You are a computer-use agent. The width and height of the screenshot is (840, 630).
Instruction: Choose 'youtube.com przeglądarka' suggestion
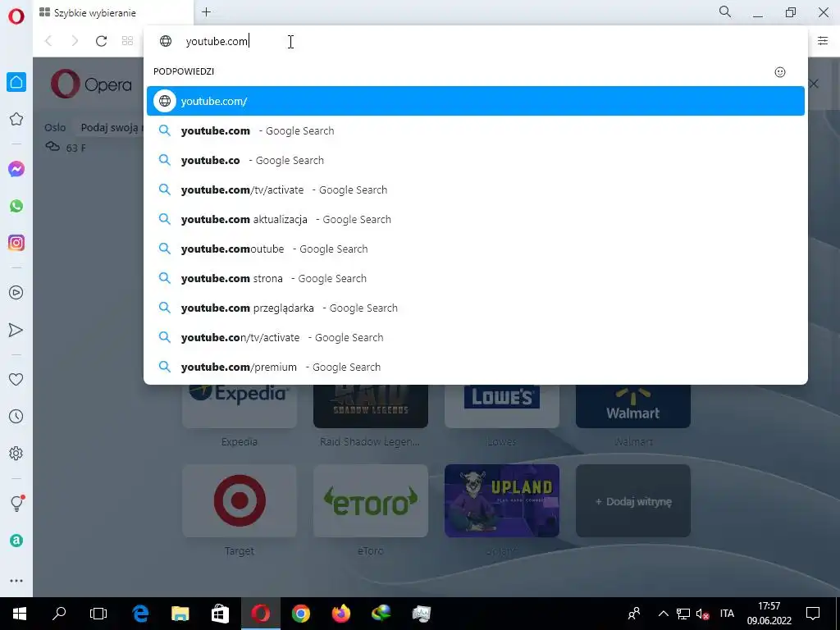[x=476, y=308]
